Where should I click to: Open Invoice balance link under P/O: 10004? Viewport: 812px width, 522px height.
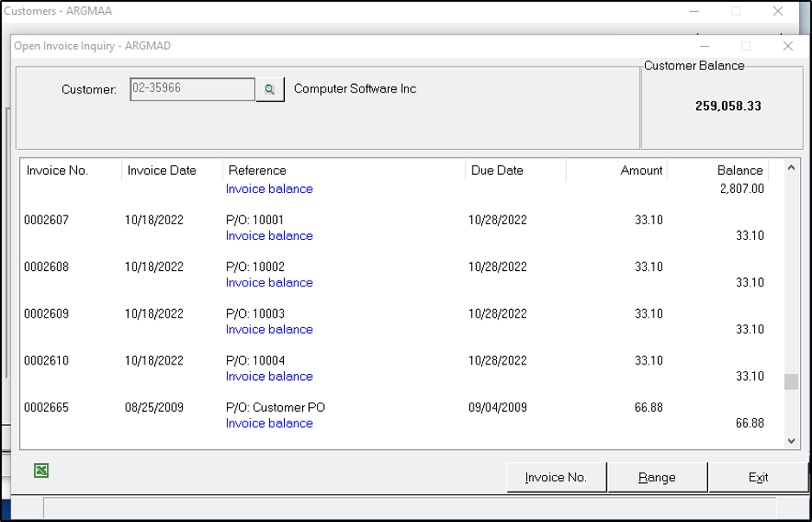[269, 377]
